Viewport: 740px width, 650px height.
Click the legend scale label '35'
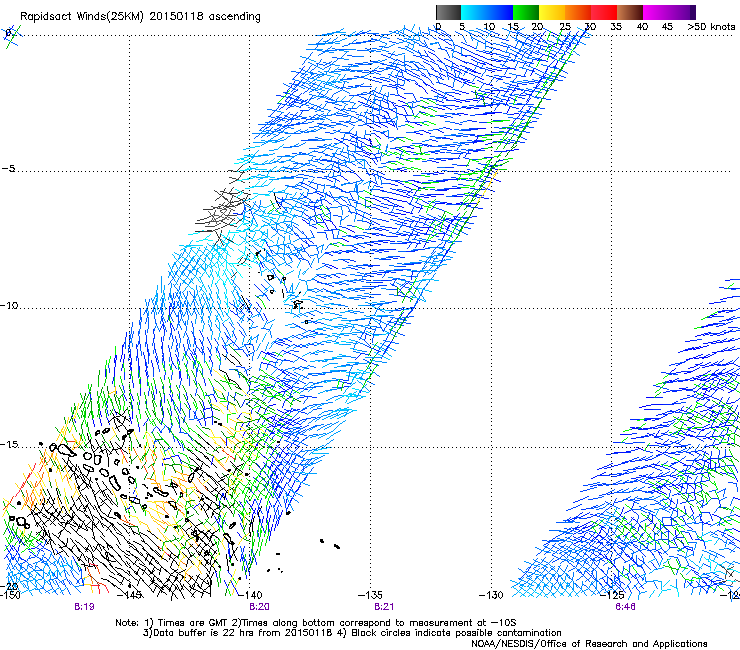[x=616, y=27]
